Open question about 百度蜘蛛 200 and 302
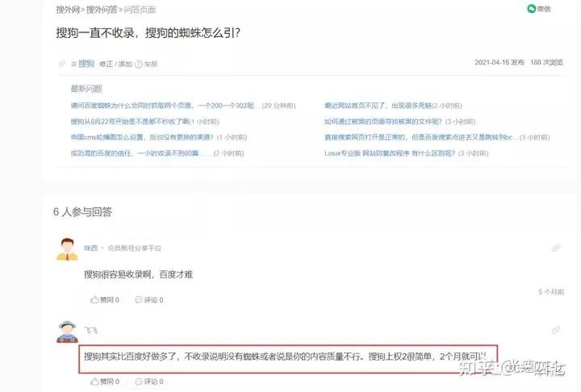This screenshot has width=581, height=392. pyautogui.click(x=162, y=106)
